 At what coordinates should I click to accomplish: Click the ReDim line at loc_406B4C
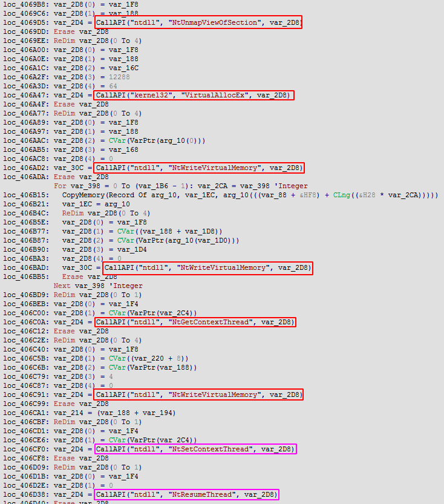pyautogui.click(x=106, y=213)
